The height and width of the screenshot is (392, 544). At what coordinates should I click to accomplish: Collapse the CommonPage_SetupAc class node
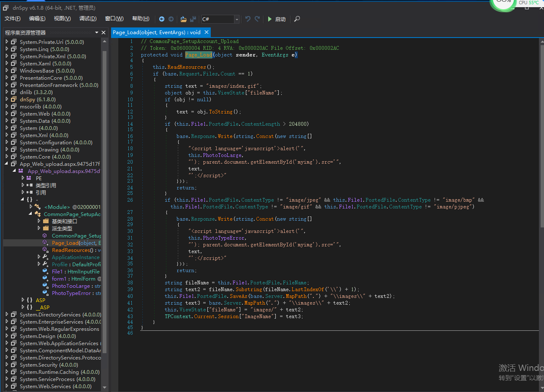click(30, 214)
